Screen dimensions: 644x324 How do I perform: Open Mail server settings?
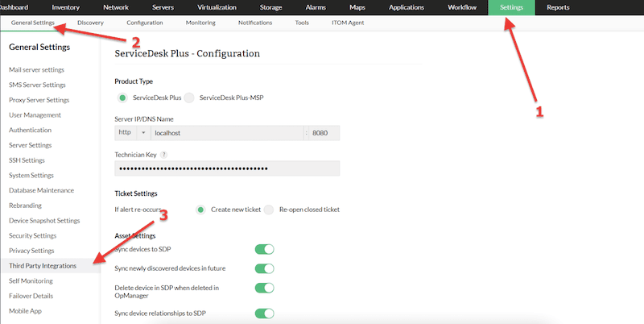tap(36, 70)
